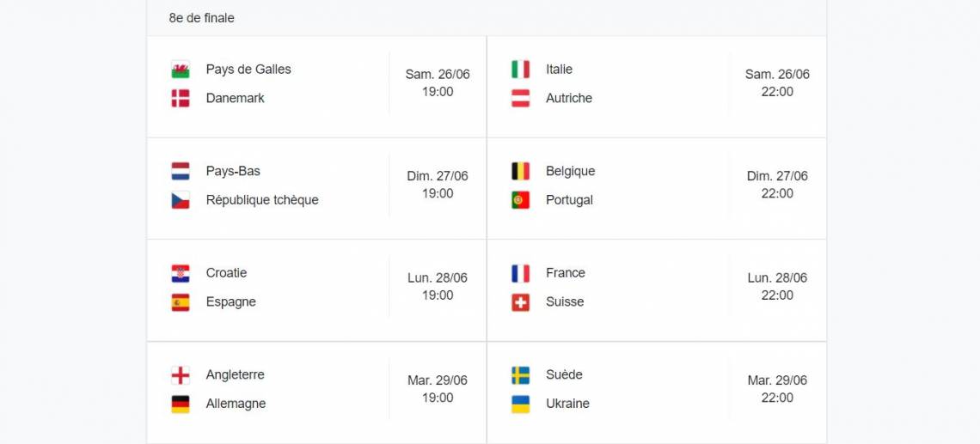Click the Portugal flag icon

point(520,200)
